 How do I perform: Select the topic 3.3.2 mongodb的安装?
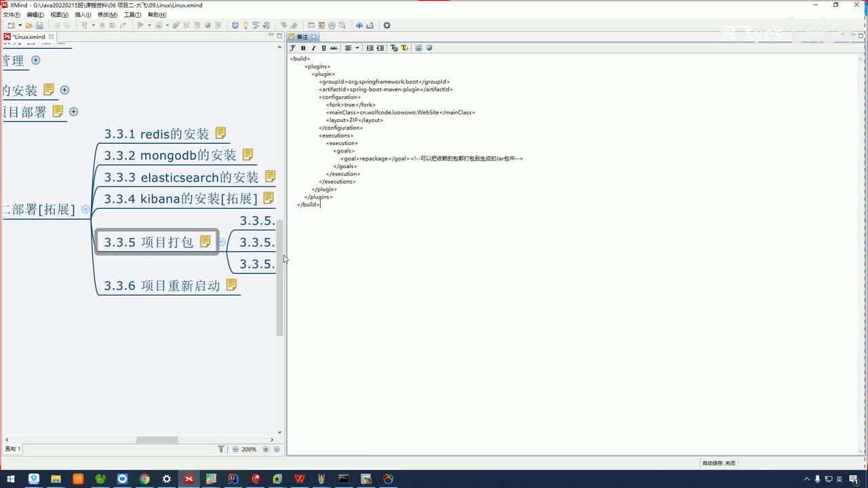point(170,156)
